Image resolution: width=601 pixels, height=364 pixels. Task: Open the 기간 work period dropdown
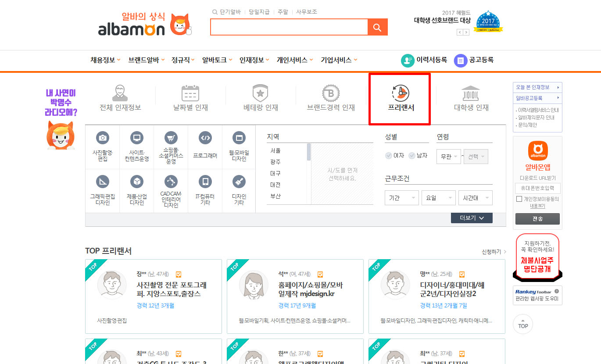point(401,198)
